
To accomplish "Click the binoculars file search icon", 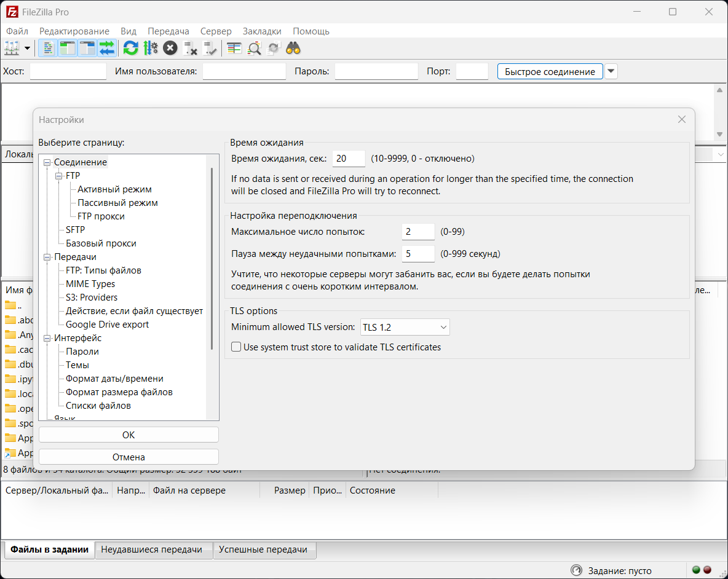I will [x=293, y=48].
